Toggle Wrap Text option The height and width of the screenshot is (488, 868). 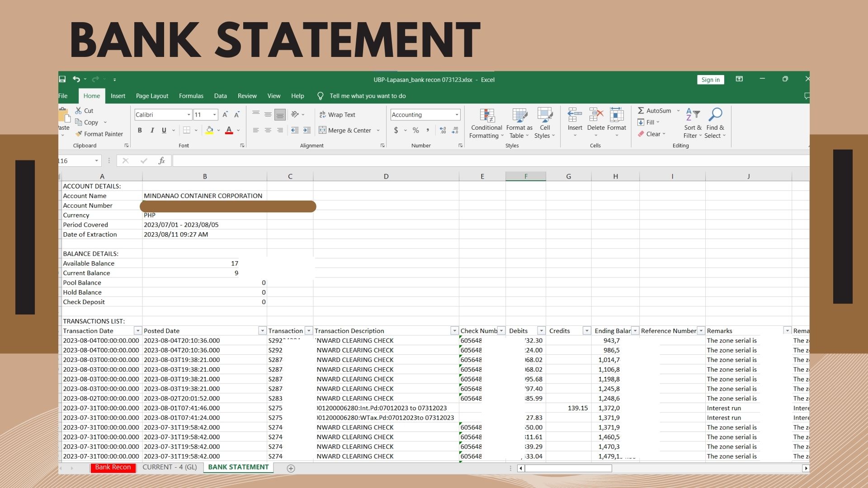(337, 115)
